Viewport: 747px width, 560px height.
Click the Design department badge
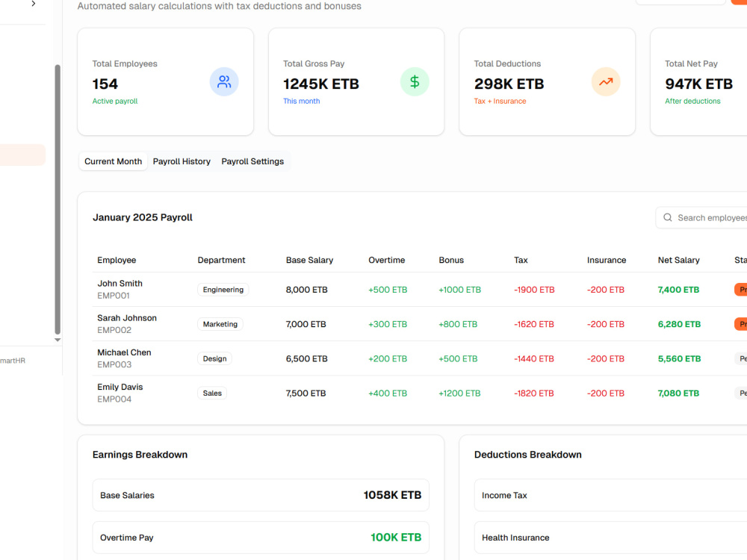(x=215, y=358)
